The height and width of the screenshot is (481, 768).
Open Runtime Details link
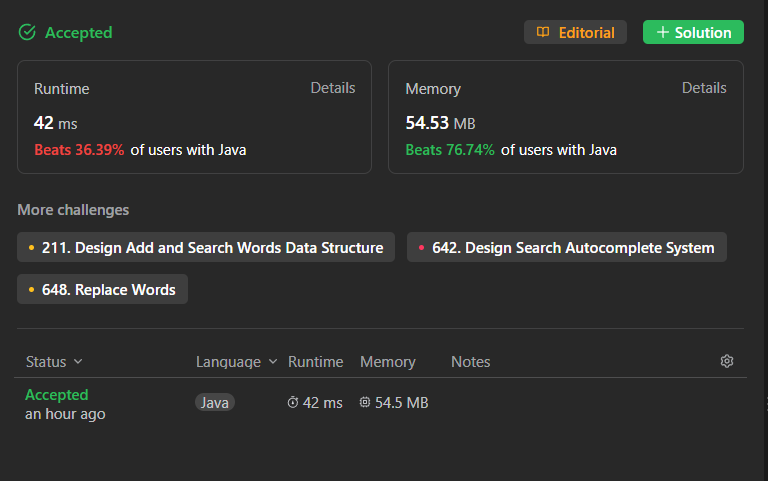[333, 88]
